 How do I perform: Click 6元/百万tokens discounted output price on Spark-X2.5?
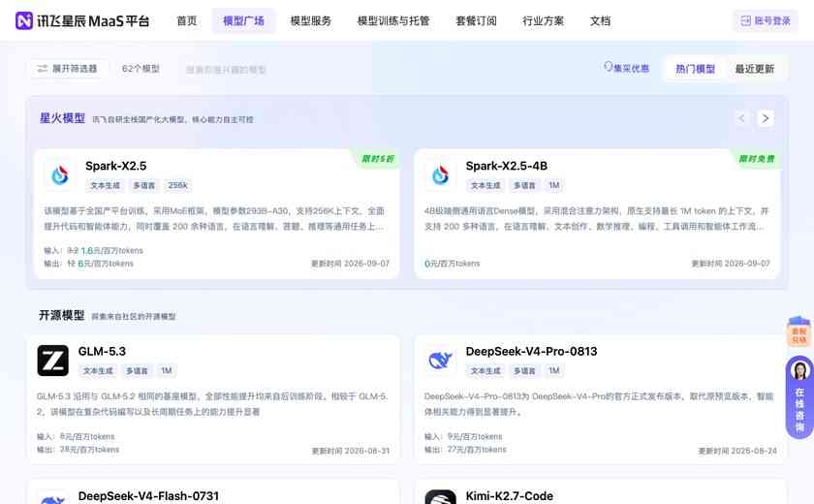[106, 264]
